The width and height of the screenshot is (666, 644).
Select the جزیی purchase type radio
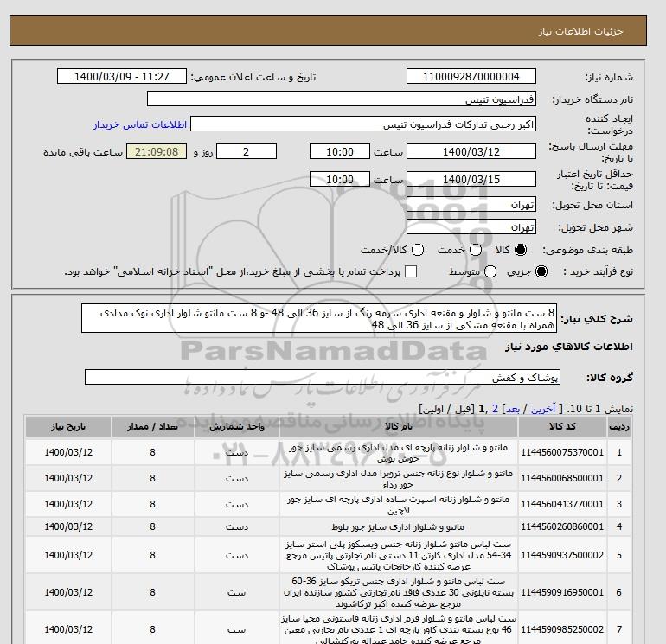tap(541, 271)
